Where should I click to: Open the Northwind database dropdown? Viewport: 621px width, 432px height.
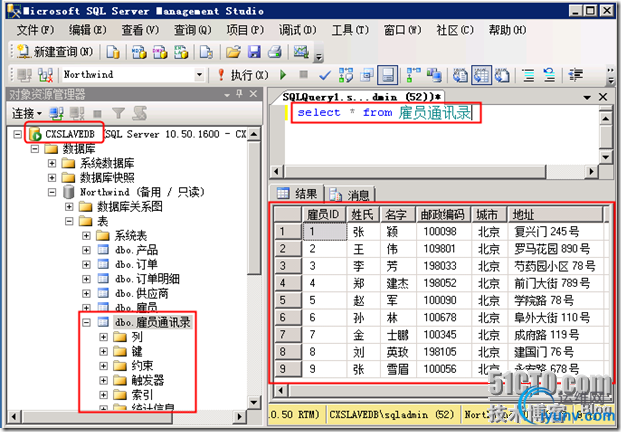(x=199, y=74)
